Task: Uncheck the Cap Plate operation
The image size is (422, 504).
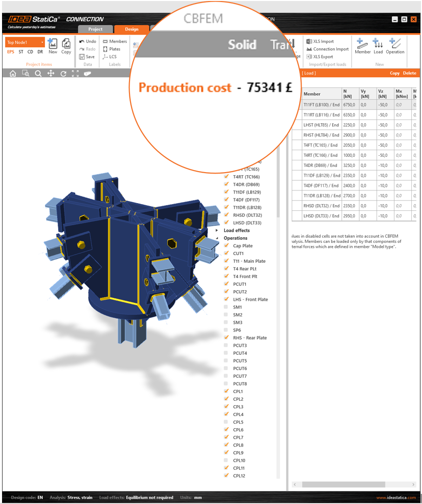Action: click(226, 245)
